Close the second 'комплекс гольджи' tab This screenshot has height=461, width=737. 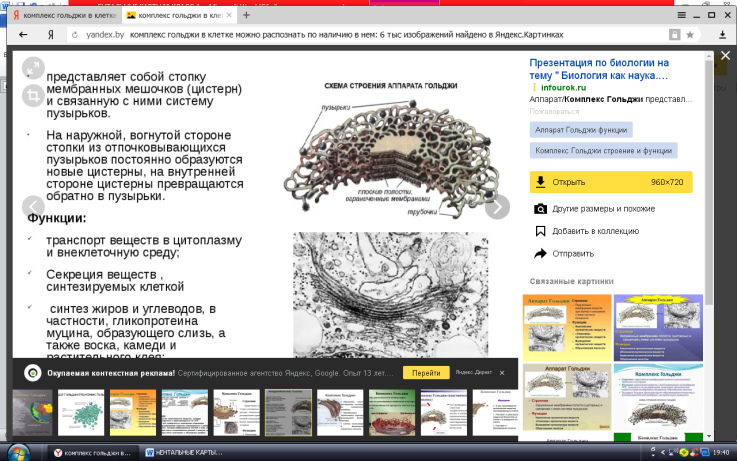pos(229,15)
